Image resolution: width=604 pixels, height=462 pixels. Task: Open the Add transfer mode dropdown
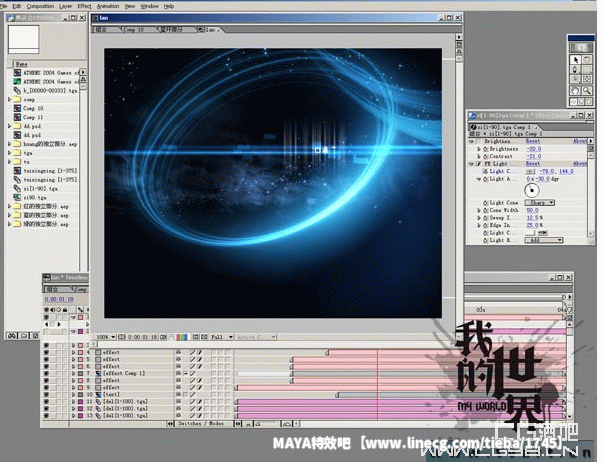click(544, 240)
